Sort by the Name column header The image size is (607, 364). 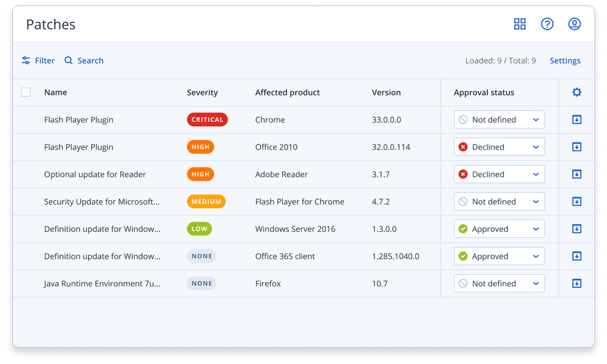click(55, 92)
